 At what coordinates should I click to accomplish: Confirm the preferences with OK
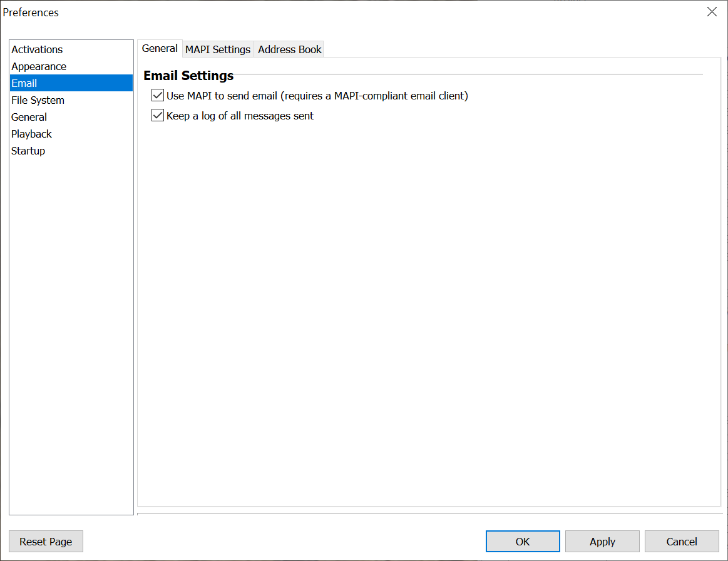523,542
